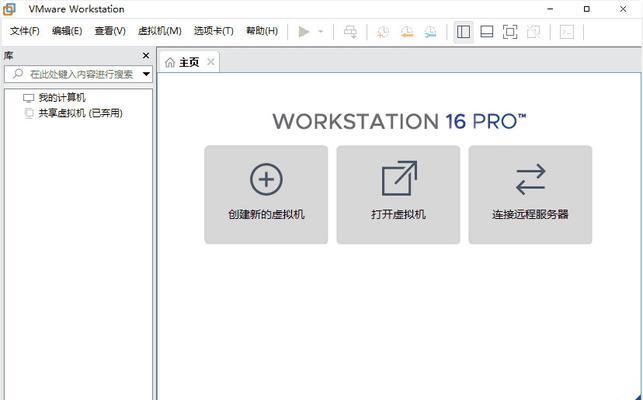Image resolution: width=643 pixels, height=400 pixels.
Task: Click the 创建新的虚拟机 tile
Action: (266, 195)
